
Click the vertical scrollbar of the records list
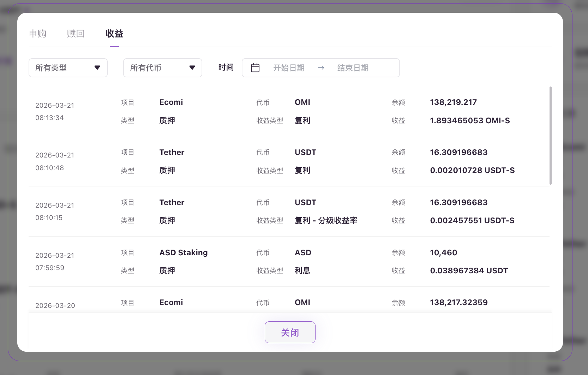coord(550,135)
